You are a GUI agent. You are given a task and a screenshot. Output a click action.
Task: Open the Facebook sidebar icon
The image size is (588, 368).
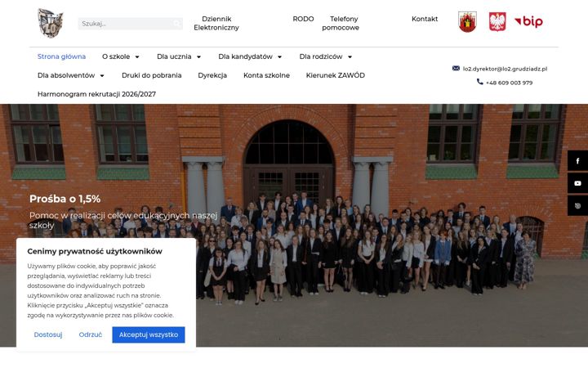577,161
